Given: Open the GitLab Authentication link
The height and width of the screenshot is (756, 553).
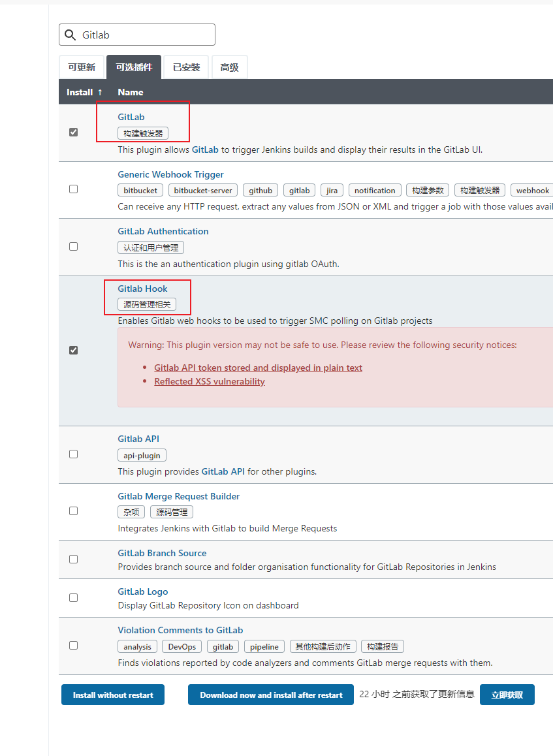Looking at the screenshot, I should coord(163,231).
